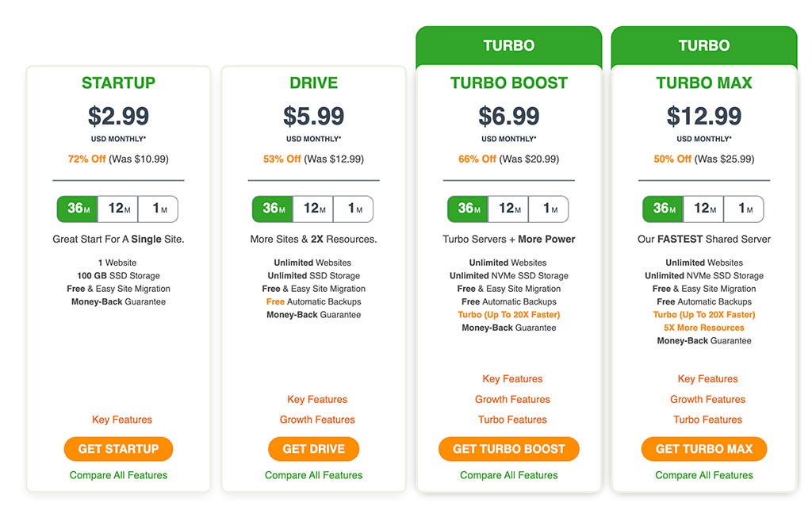Select 36-month term on Startup plan
812x514 pixels.
point(78,209)
